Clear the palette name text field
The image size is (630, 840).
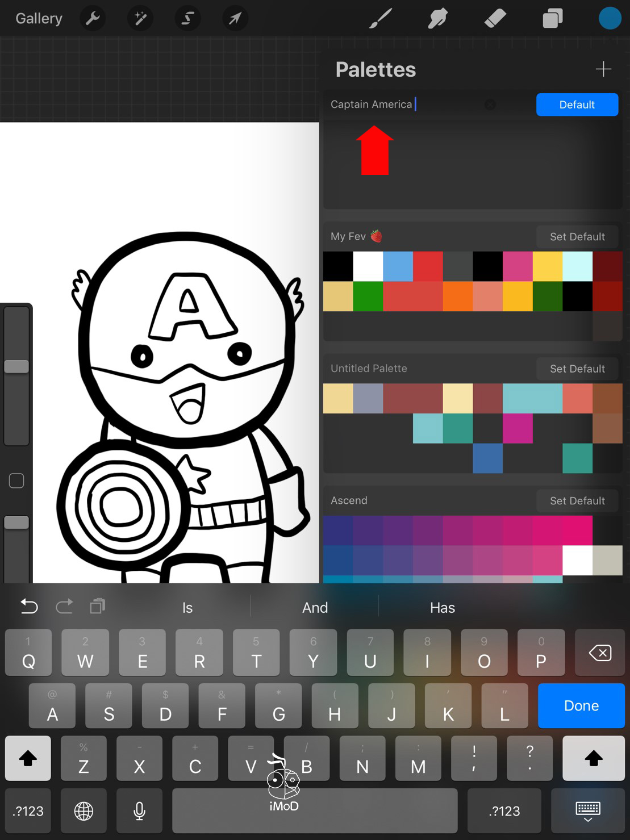click(x=490, y=105)
